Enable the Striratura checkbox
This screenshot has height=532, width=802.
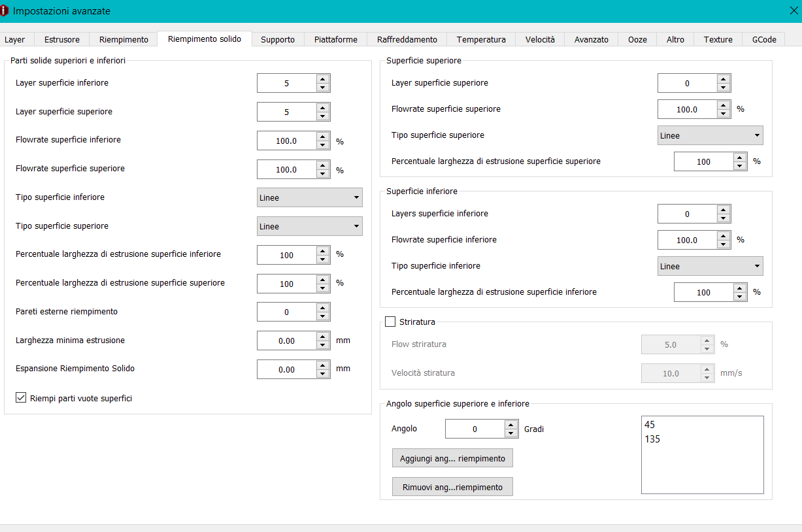390,322
